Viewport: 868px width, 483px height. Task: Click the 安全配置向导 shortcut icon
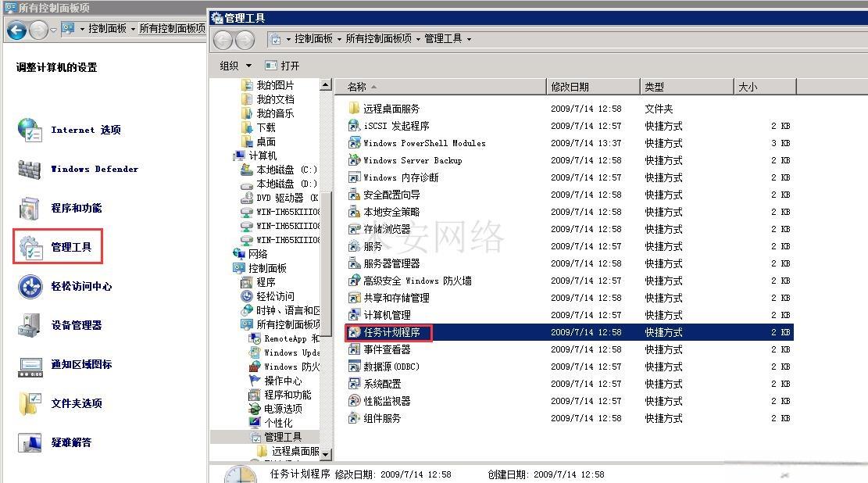pos(354,195)
